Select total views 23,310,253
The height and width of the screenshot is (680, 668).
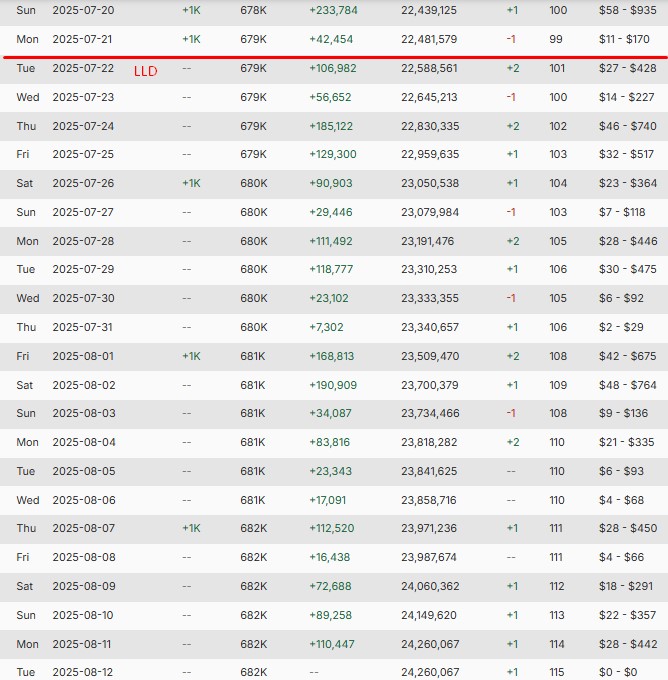point(429,269)
